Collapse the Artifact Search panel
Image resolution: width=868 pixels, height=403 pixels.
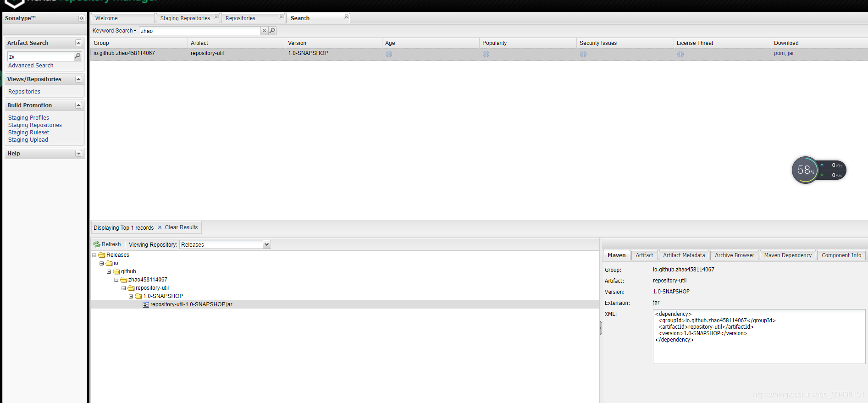(78, 43)
